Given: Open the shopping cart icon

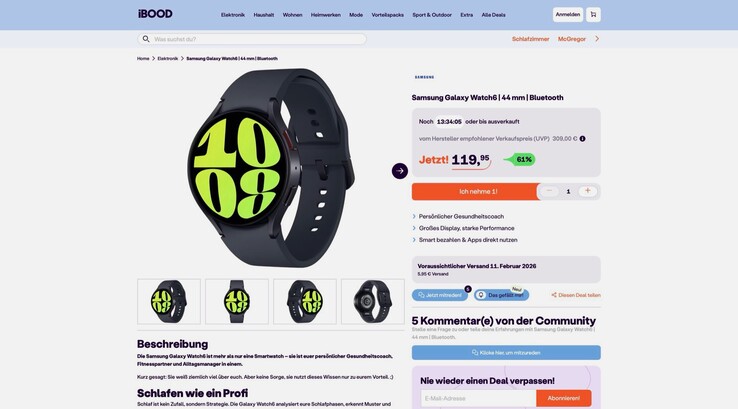Looking at the screenshot, I should [x=593, y=15].
